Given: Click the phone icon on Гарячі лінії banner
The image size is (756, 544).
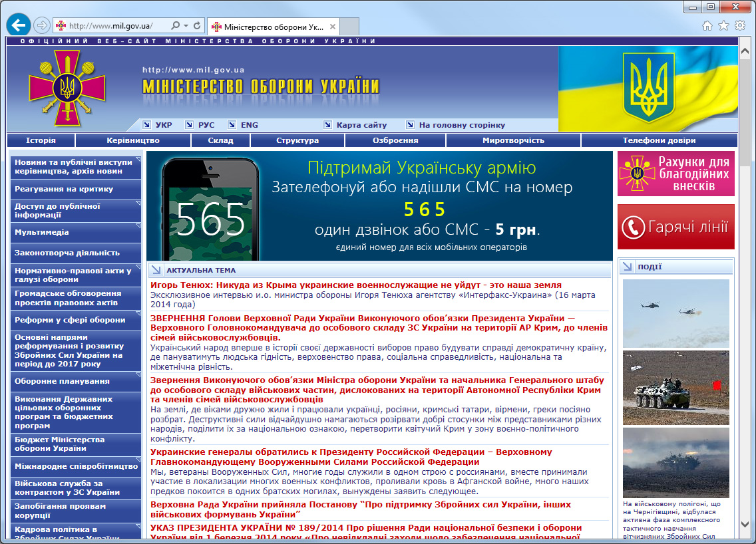Looking at the screenshot, I should [633, 227].
